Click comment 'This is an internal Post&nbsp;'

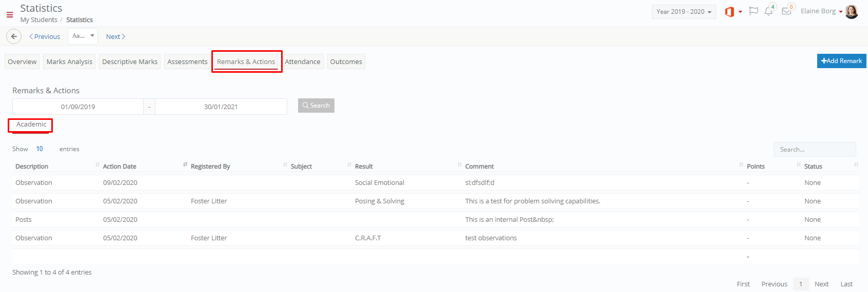(509, 220)
